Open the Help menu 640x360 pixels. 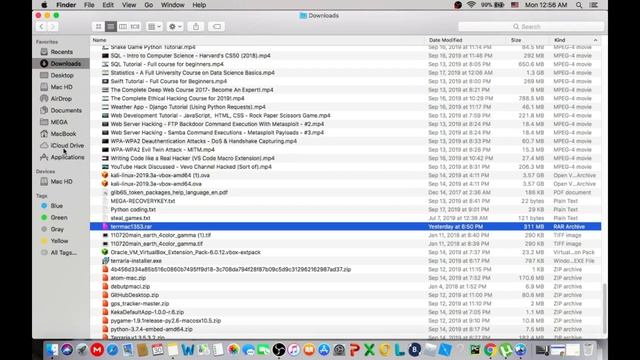coord(199,5)
